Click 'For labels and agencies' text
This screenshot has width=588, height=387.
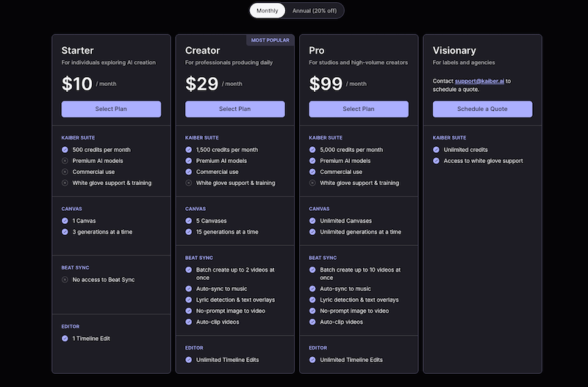coord(464,62)
